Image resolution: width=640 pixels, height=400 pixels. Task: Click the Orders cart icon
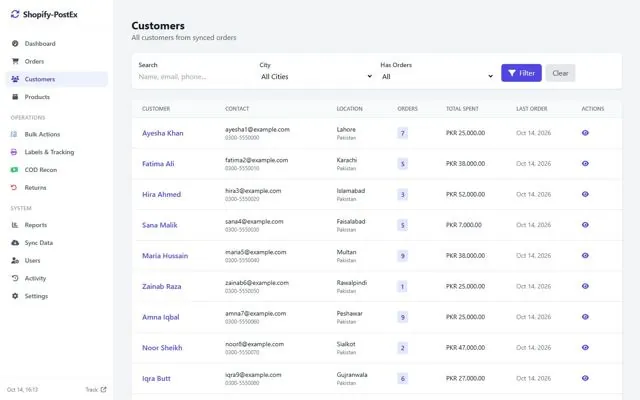(15, 61)
